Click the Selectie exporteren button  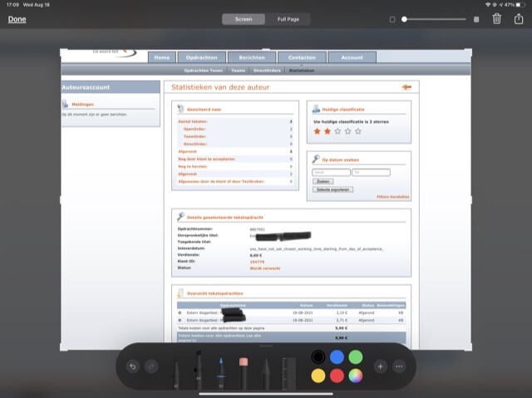tap(332, 189)
